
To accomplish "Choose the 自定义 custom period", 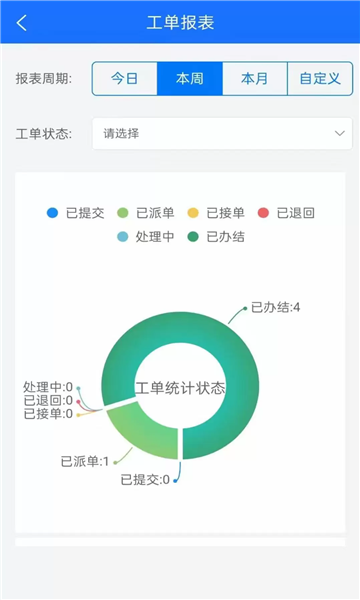I will (x=320, y=78).
